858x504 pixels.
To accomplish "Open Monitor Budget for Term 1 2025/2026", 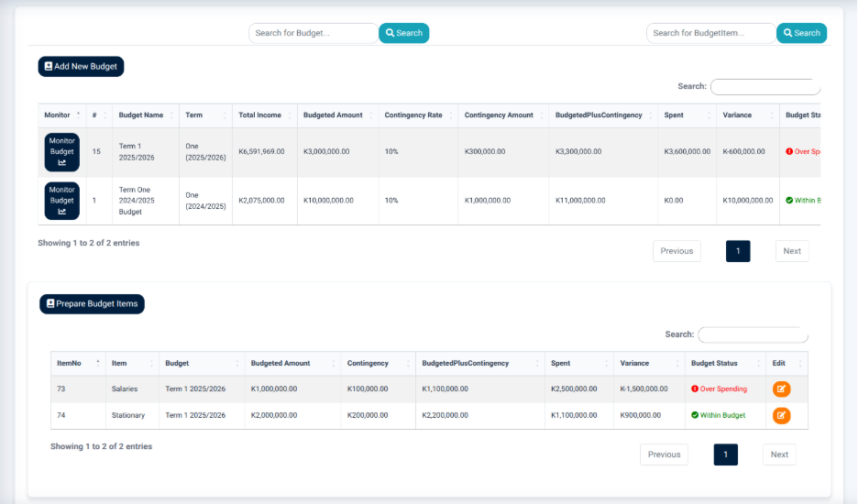I will [61, 152].
